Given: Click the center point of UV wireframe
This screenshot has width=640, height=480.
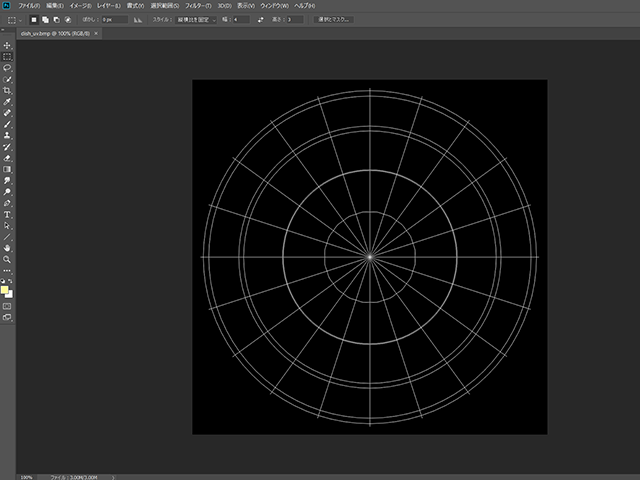Looking at the screenshot, I should click(x=370, y=257).
